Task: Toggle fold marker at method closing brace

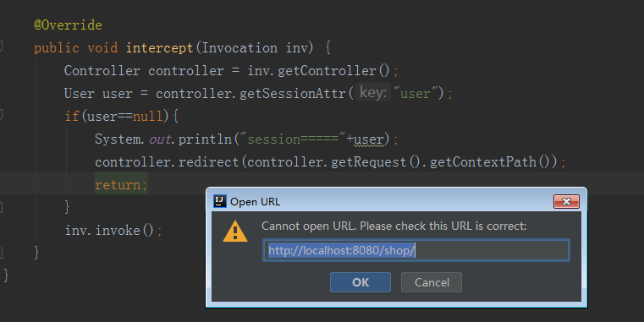Action: (x=1, y=253)
